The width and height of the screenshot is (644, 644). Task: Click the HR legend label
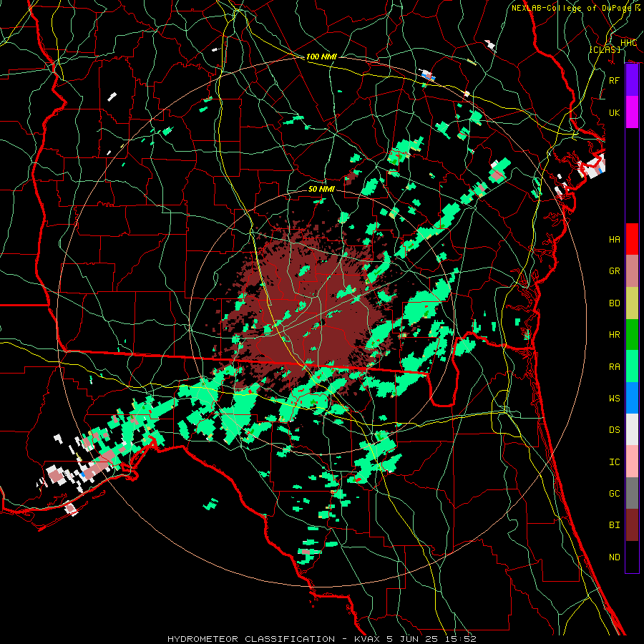pos(614,335)
